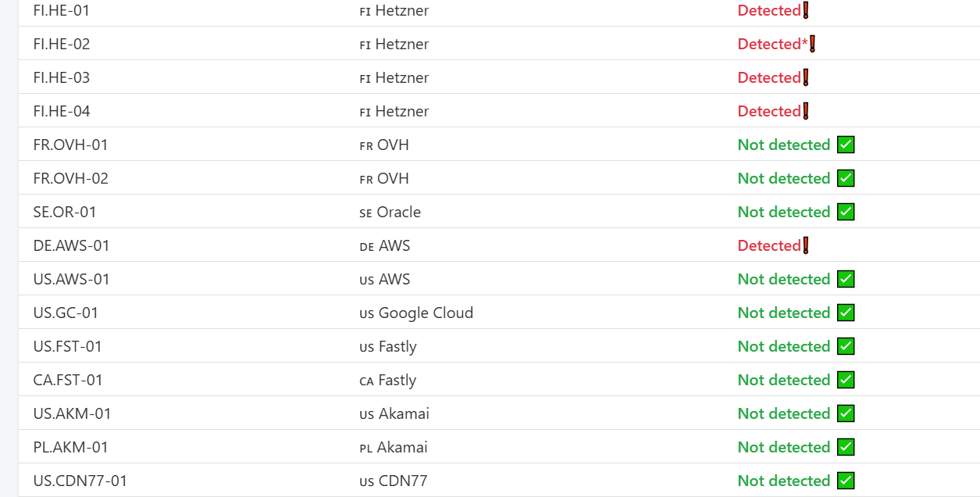Click the red exclamation icon for FI.HE-04
The image size is (980, 497).
click(806, 111)
